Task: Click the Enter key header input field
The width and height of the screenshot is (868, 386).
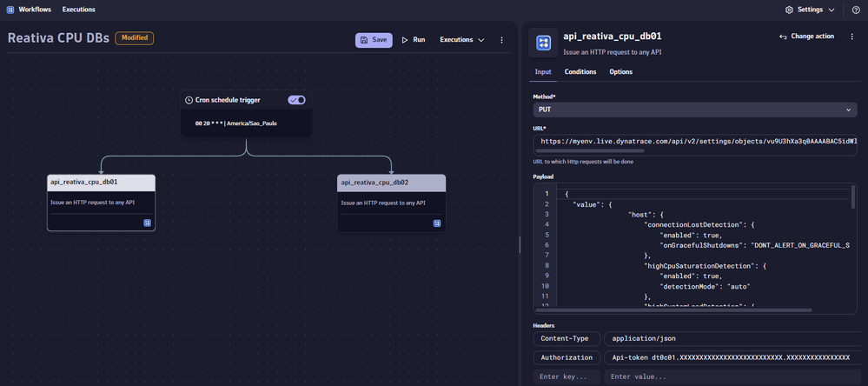Action: coord(567,376)
